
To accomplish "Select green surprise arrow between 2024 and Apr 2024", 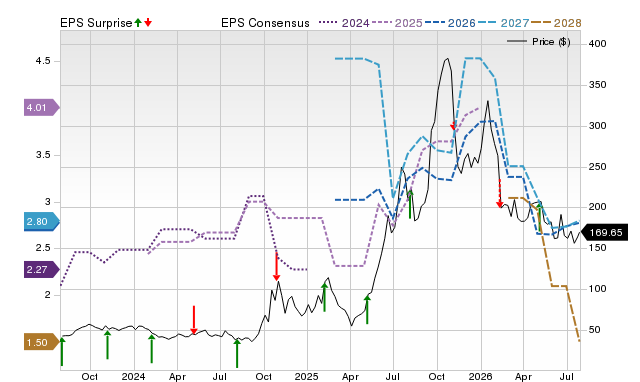I will coord(151,349).
